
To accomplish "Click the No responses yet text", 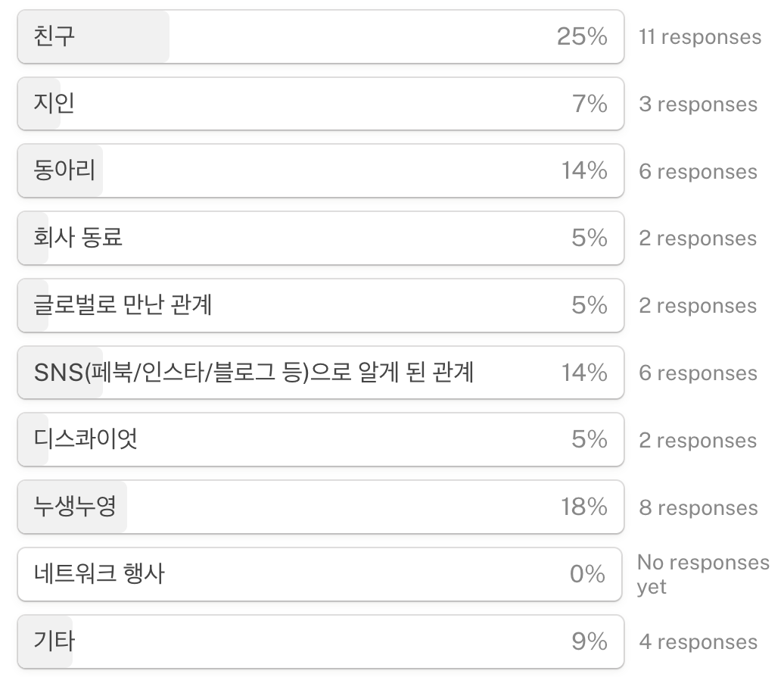I will [x=702, y=574].
